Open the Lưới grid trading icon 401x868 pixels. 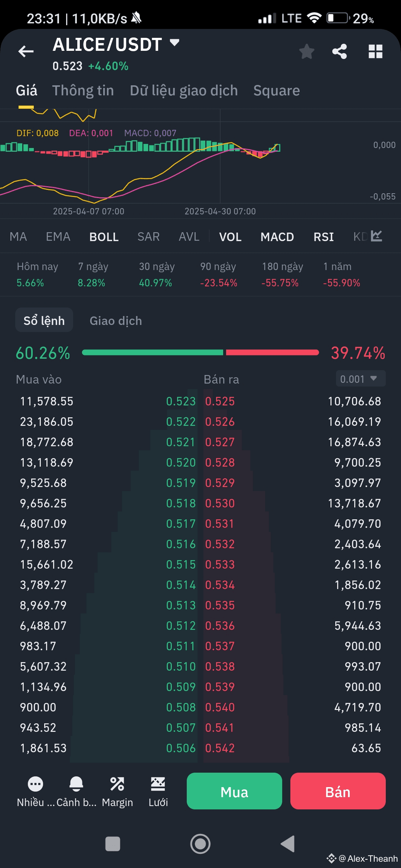point(158,784)
